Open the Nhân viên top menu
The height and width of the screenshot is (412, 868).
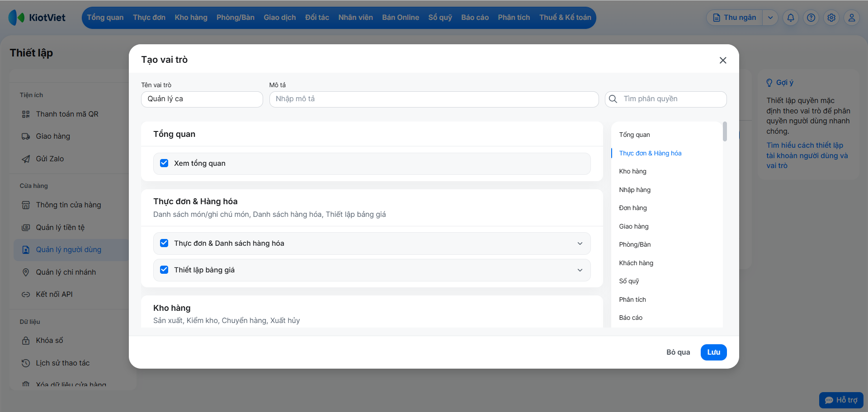click(356, 18)
